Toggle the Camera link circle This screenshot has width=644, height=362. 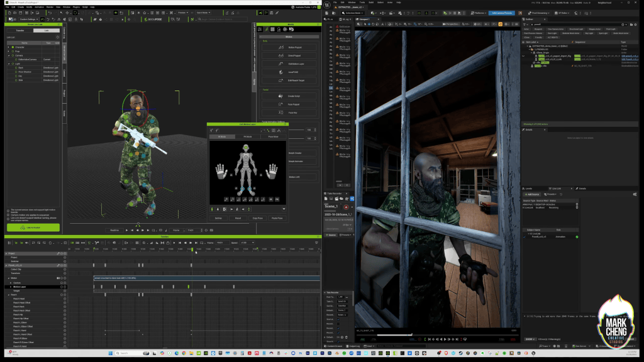[13, 55]
